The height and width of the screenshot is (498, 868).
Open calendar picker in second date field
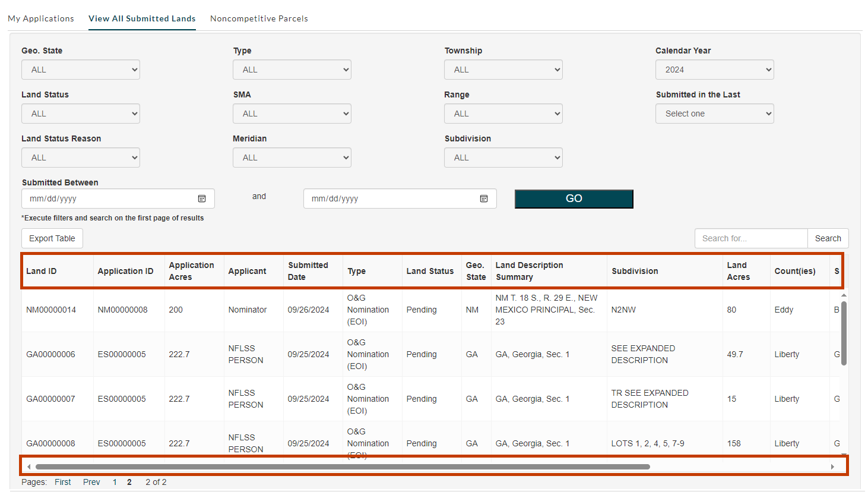(x=484, y=198)
